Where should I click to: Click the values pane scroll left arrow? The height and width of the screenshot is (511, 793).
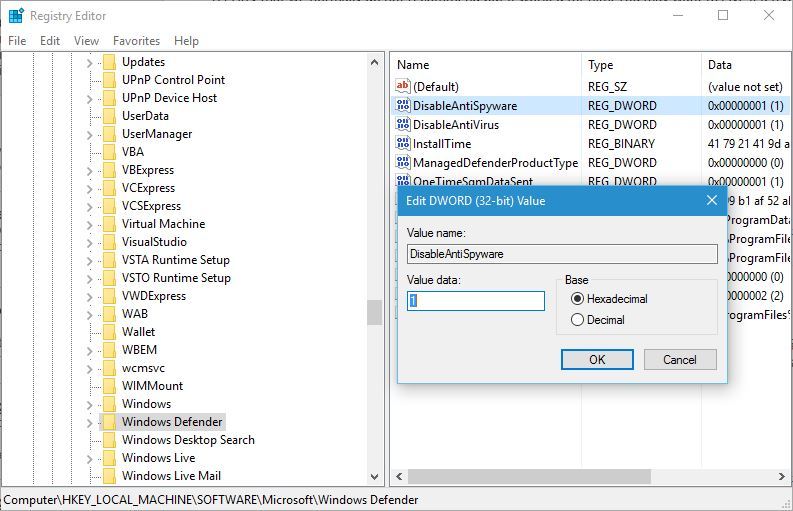pyautogui.click(x=400, y=476)
